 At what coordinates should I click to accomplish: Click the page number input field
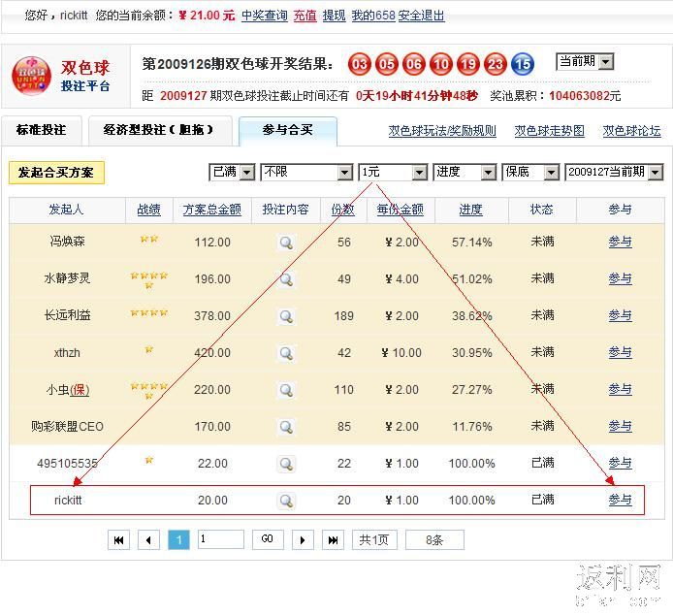219,540
